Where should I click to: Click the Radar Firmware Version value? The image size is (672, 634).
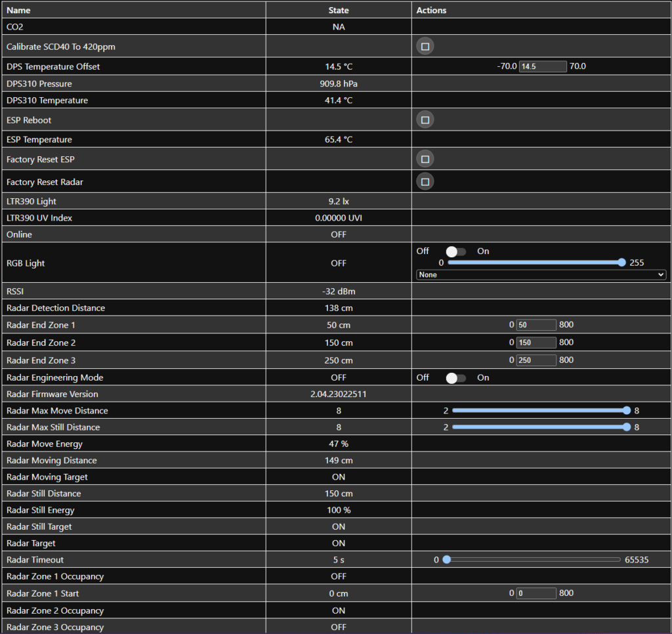pyautogui.click(x=339, y=394)
